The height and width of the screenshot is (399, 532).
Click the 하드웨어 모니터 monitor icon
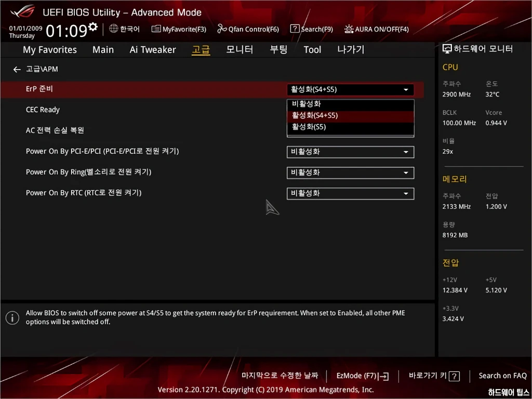pyautogui.click(x=447, y=49)
